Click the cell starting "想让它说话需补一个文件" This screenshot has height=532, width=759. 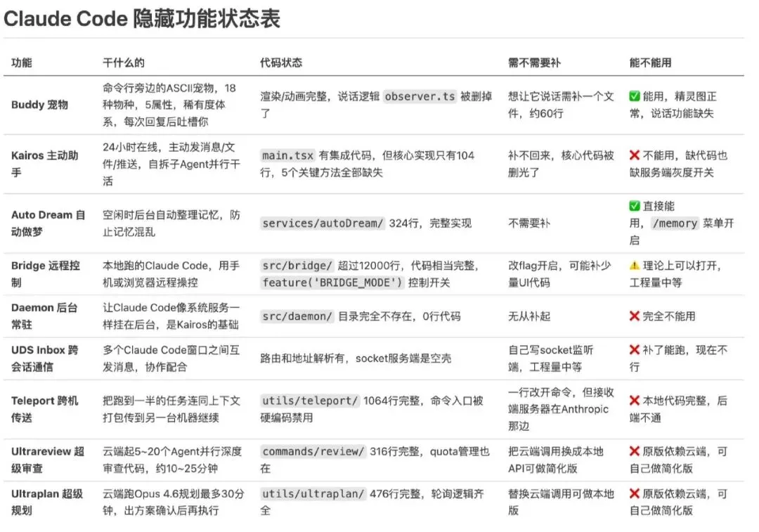point(561,105)
